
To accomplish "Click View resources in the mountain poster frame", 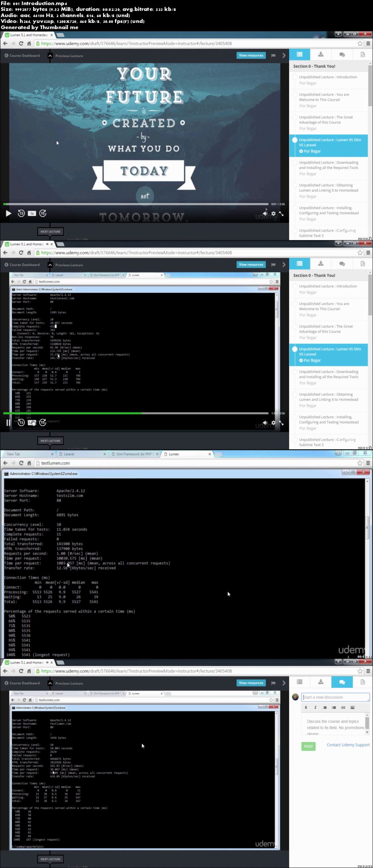I will click(x=251, y=55).
